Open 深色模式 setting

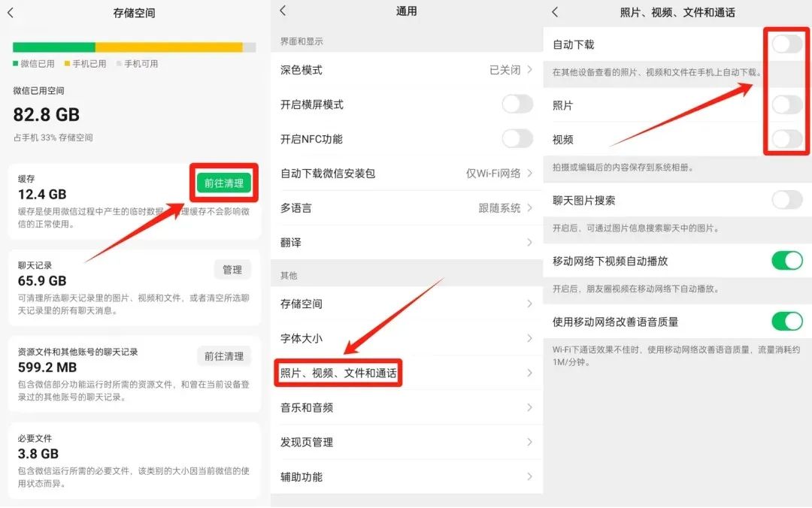(x=407, y=70)
